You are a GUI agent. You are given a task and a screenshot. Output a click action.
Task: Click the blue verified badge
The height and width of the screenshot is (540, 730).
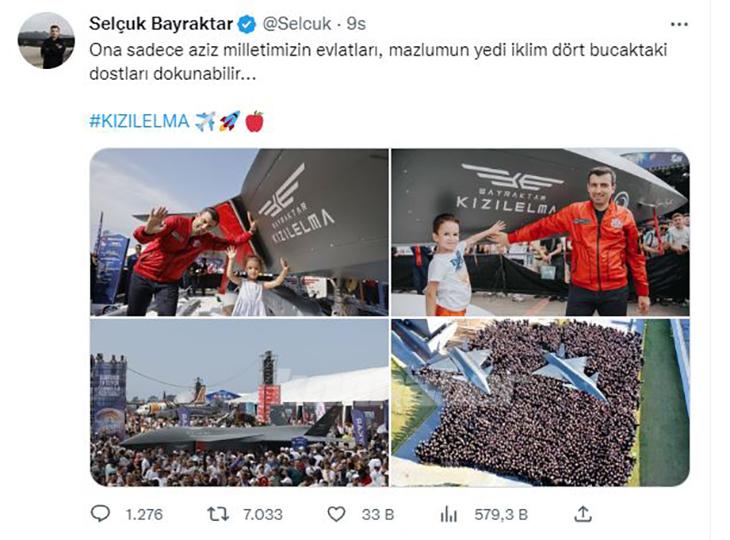pos(247,24)
